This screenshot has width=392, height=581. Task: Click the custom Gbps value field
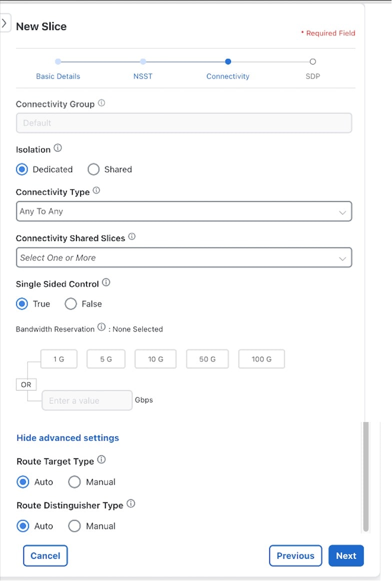tap(86, 400)
